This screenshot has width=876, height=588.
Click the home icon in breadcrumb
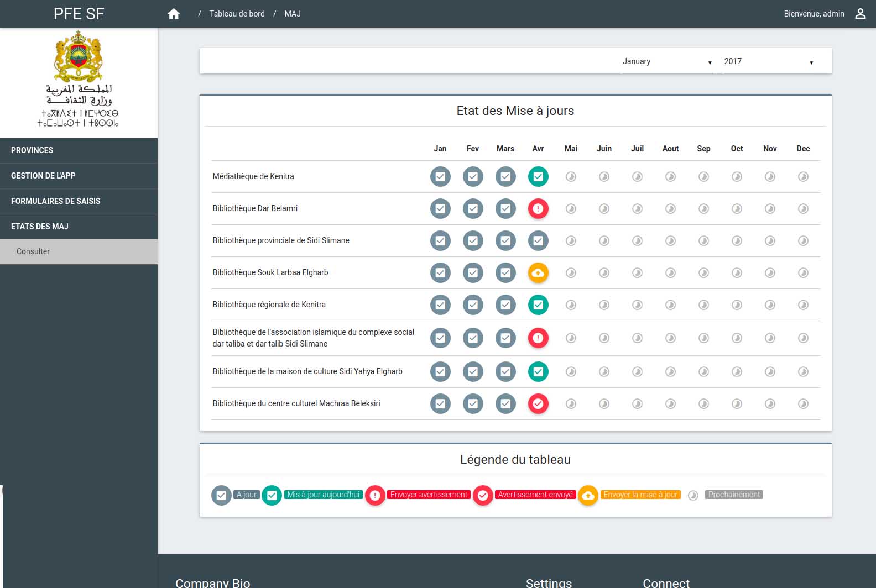pyautogui.click(x=174, y=14)
